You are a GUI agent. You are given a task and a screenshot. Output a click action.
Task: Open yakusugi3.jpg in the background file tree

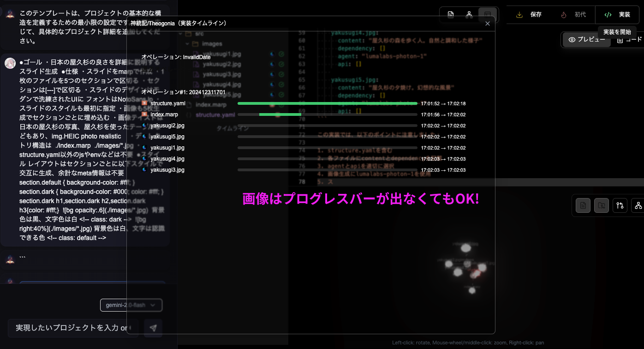click(221, 74)
